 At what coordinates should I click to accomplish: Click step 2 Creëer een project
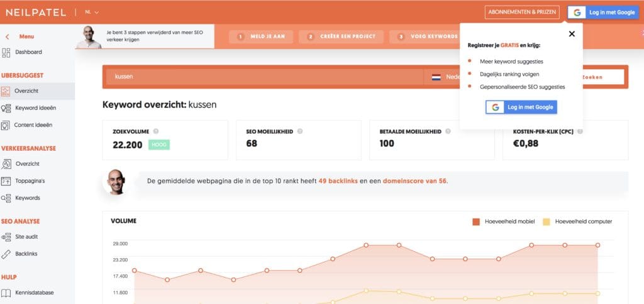[x=341, y=36]
